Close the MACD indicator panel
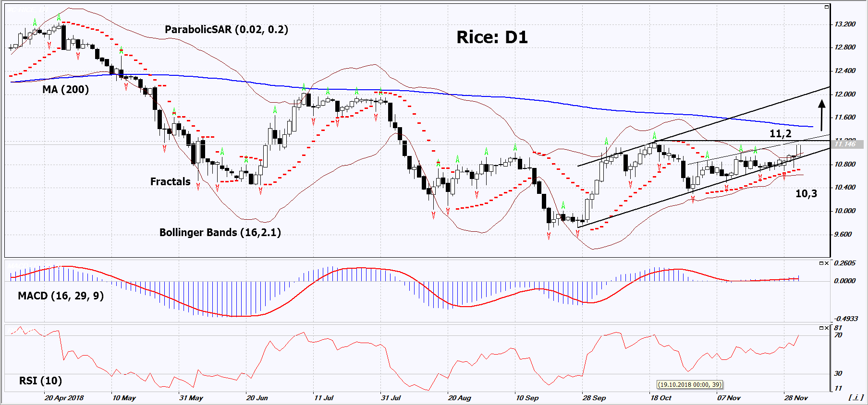Screen dimensions: 868x405 coord(827,263)
